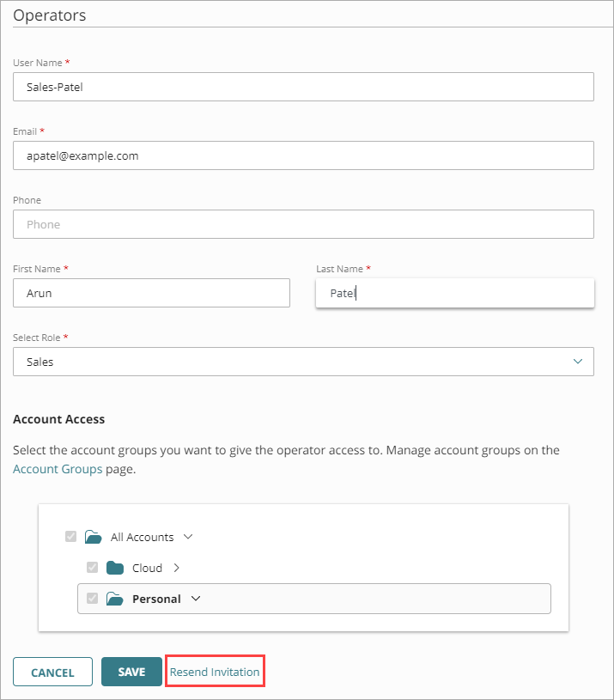This screenshot has width=614, height=700.
Task: Enable the All Accounts checkbox
Action: 70,536
